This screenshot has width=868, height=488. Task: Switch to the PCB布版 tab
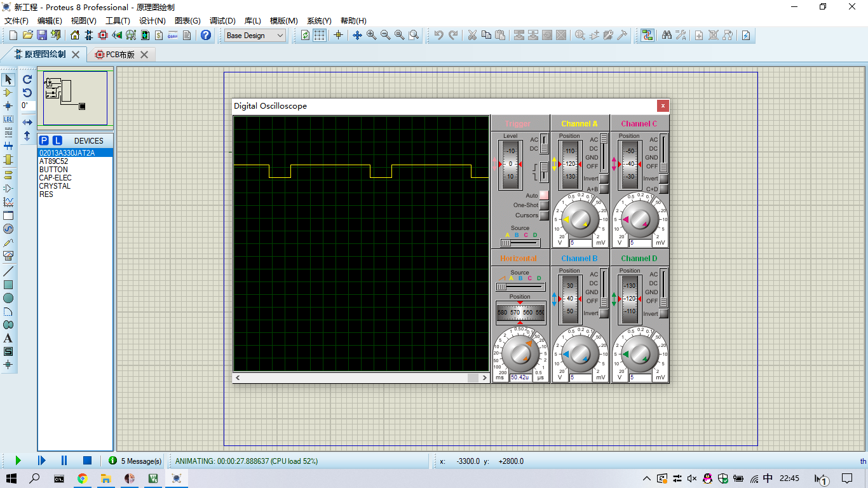(121, 55)
